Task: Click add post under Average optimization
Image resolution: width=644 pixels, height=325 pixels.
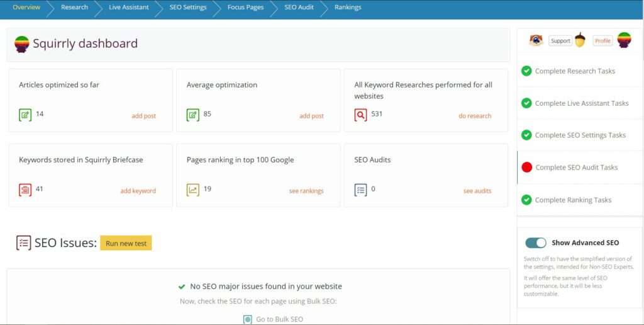Action: 311,116
